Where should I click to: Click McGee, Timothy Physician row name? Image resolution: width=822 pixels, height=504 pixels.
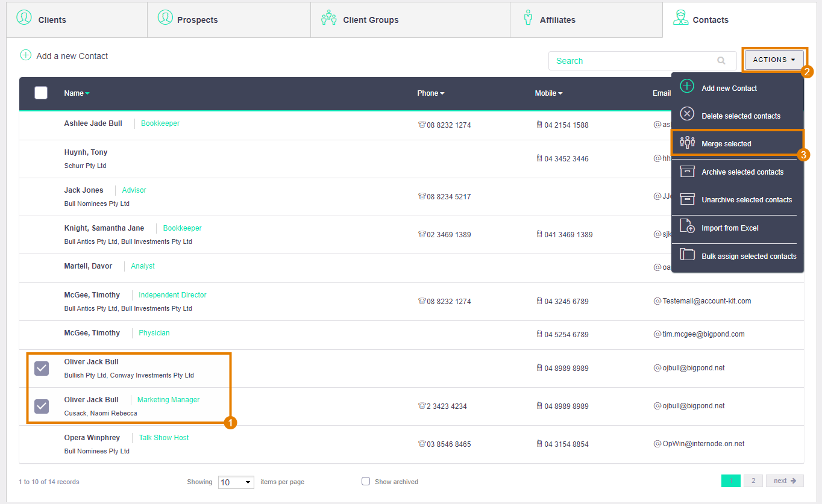pyautogui.click(x=92, y=333)
